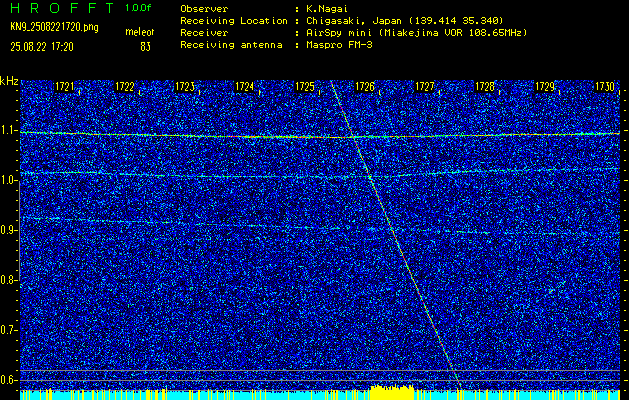Click the HROFFT title text

click(x=62, y=8)
